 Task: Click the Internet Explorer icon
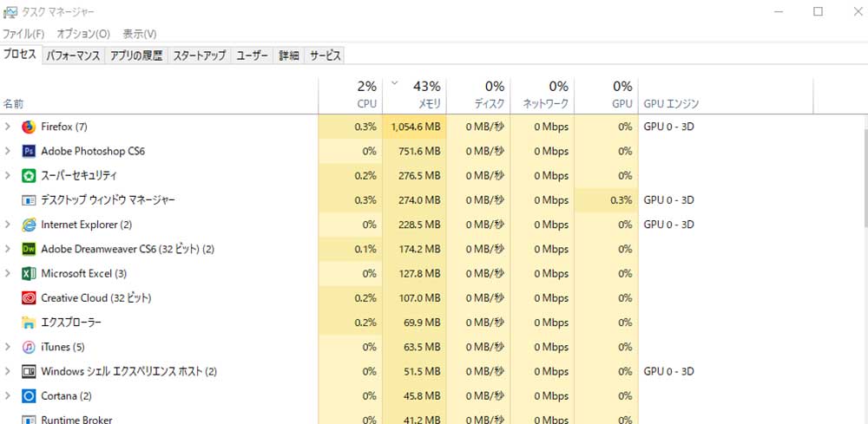click(29, 225)
